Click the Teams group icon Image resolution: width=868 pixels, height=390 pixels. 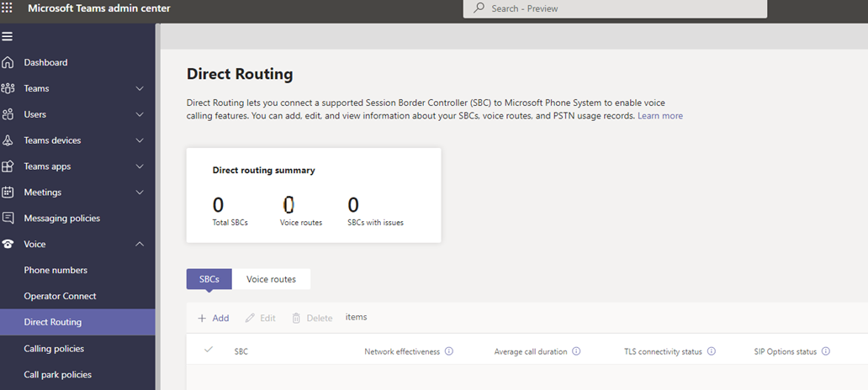tap(8, 88)
